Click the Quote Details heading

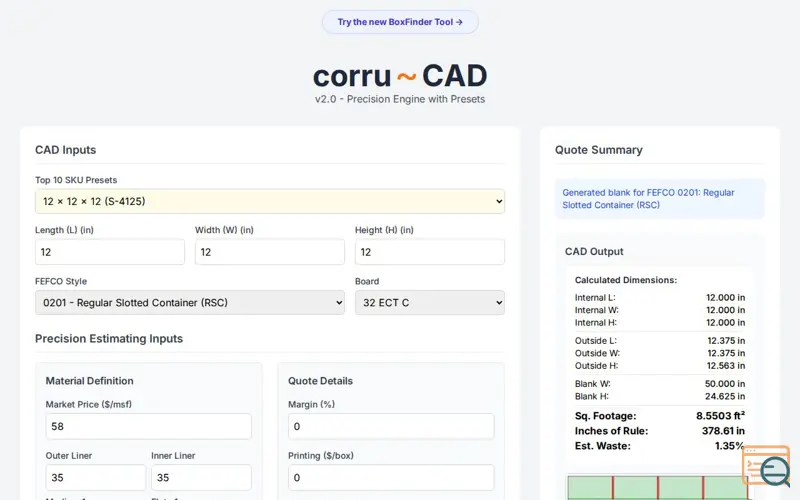(x=320, y=381)
